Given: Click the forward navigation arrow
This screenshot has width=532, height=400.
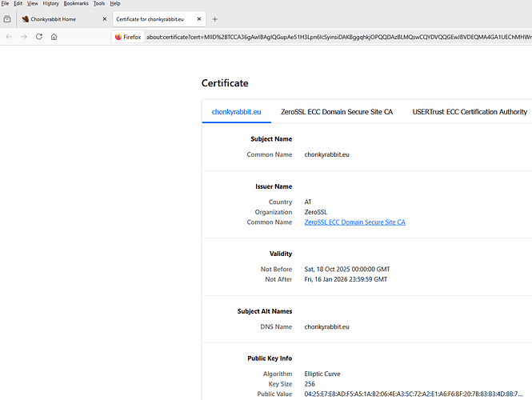Looking at the screenshot, I should [24, 37].
